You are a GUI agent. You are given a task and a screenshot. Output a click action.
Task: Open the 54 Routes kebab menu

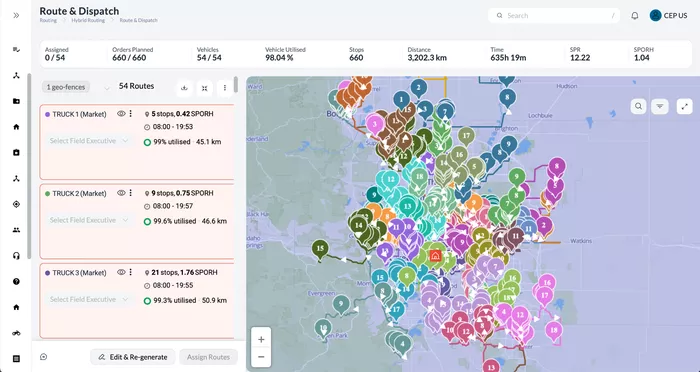pyautogui.click(x=225, y=88)
